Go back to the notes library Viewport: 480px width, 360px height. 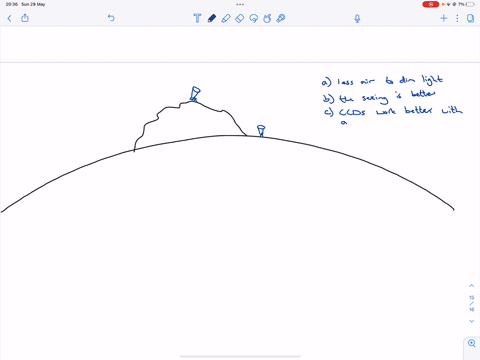(x=9, y=18)
